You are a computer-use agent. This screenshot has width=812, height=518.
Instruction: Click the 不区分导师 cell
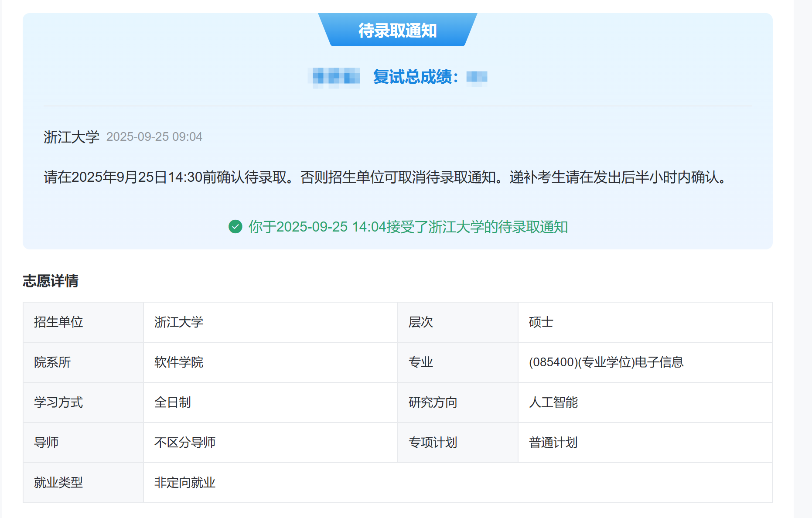[x=185, y=443]
